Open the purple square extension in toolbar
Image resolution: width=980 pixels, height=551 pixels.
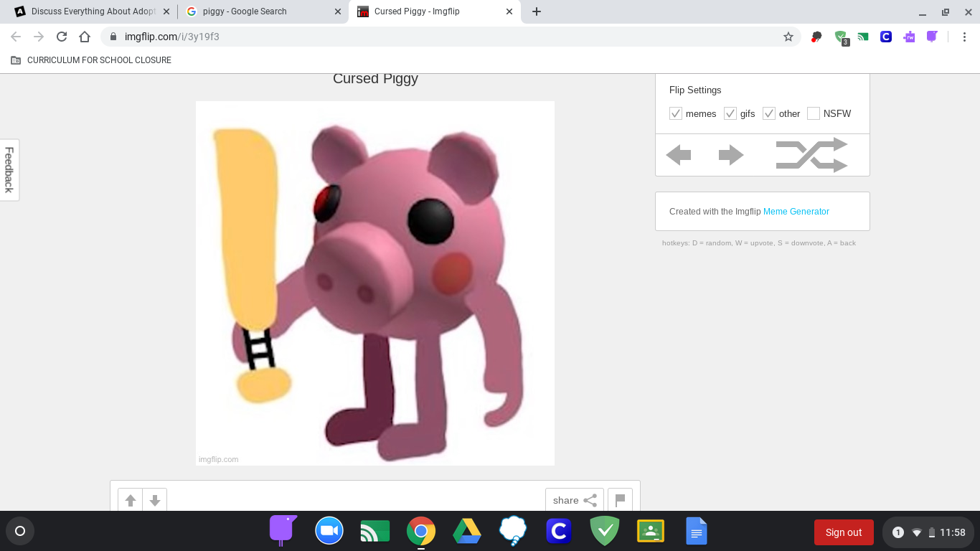coord(932,37)
